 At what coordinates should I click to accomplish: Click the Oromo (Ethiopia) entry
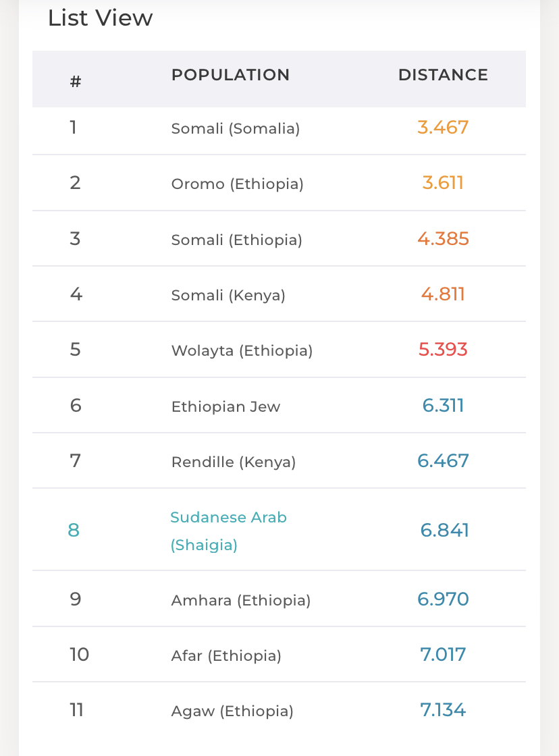pyautogui.click(x=237, y=184)
